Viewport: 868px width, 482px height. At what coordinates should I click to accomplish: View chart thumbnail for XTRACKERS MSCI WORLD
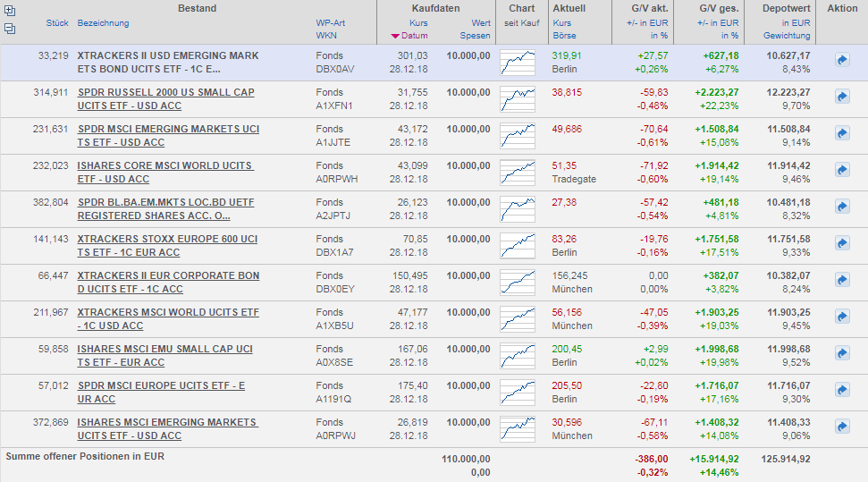coord(518,318)
